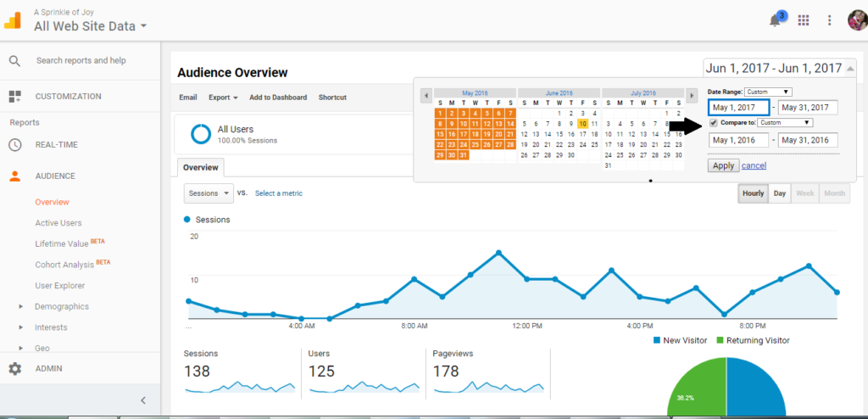The image size is (868, 419).
Task: Click the June 2016 calendar month title
Action: 559,93
